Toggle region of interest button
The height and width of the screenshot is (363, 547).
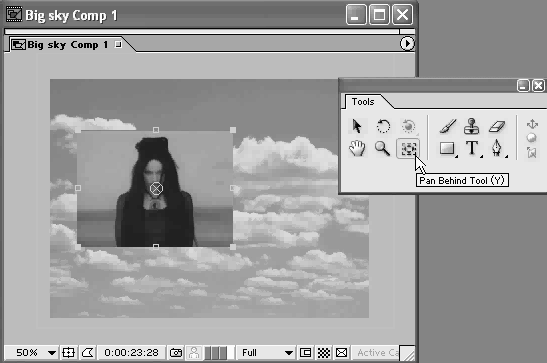click(306, 353)
